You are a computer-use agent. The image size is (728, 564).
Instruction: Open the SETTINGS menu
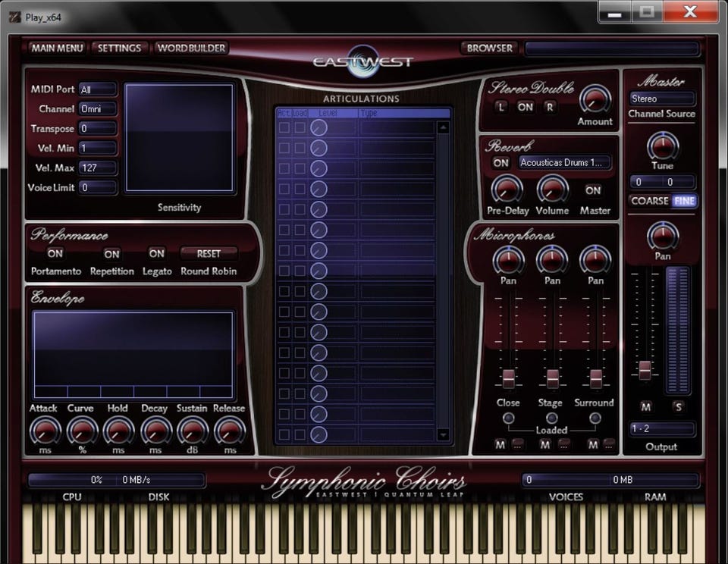tap(119, 48)
